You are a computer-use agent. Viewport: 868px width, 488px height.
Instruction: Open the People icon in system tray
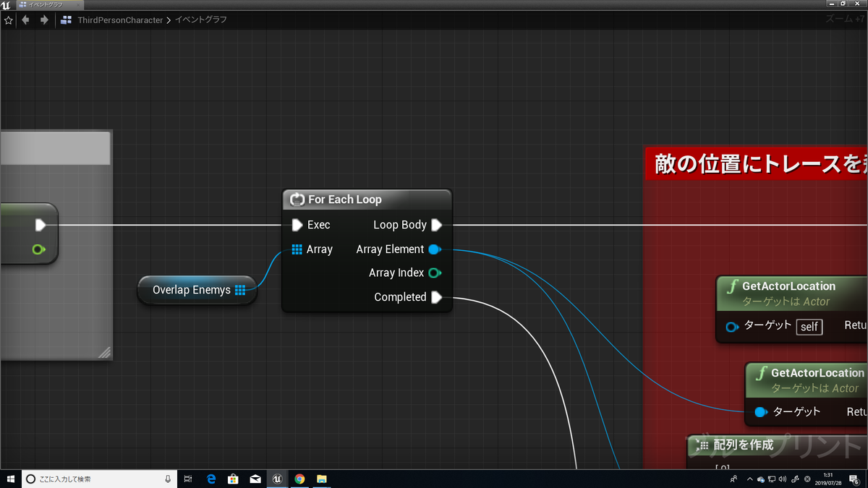734,479
